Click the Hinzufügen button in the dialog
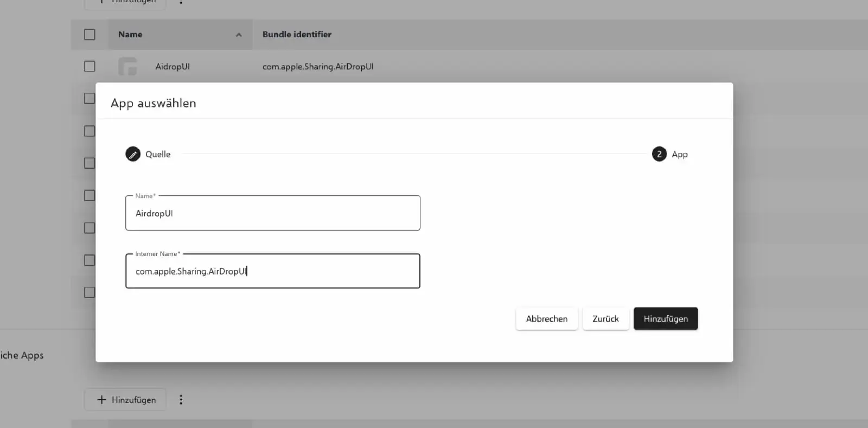 pos(666,319)
